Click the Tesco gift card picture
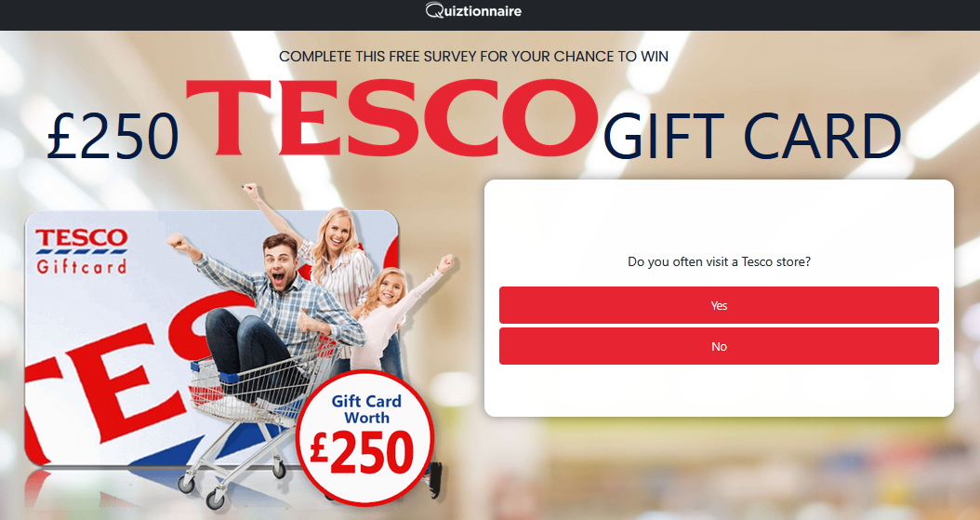Image resolution: width=980 pixels, height=520 pixels. [211, 338]
